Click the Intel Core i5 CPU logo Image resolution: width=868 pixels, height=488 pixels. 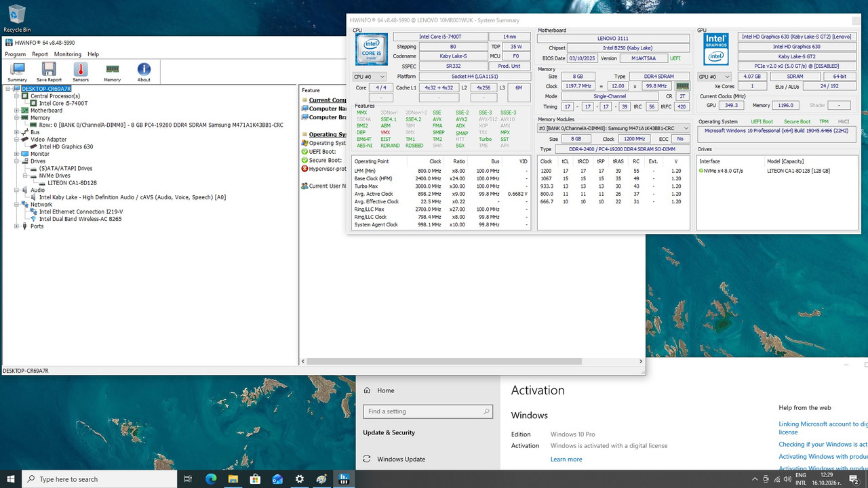372,49
